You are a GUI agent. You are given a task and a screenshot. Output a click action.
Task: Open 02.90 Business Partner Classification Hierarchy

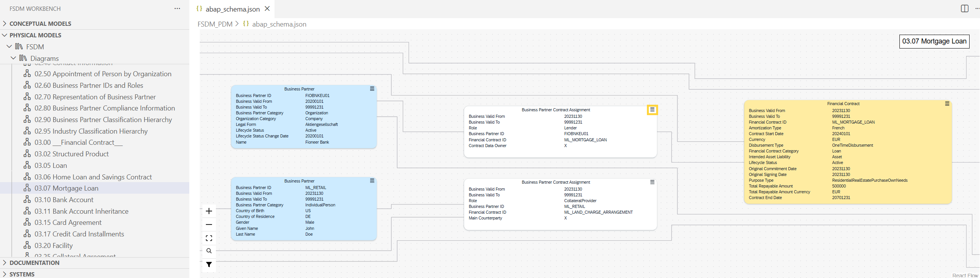pos(103,119)
